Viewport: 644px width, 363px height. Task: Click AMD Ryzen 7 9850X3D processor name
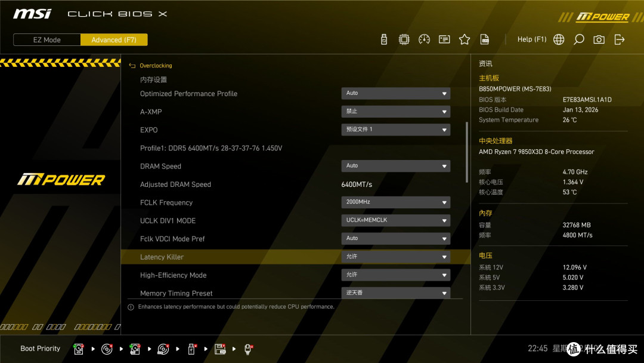[x=537, y=152]
